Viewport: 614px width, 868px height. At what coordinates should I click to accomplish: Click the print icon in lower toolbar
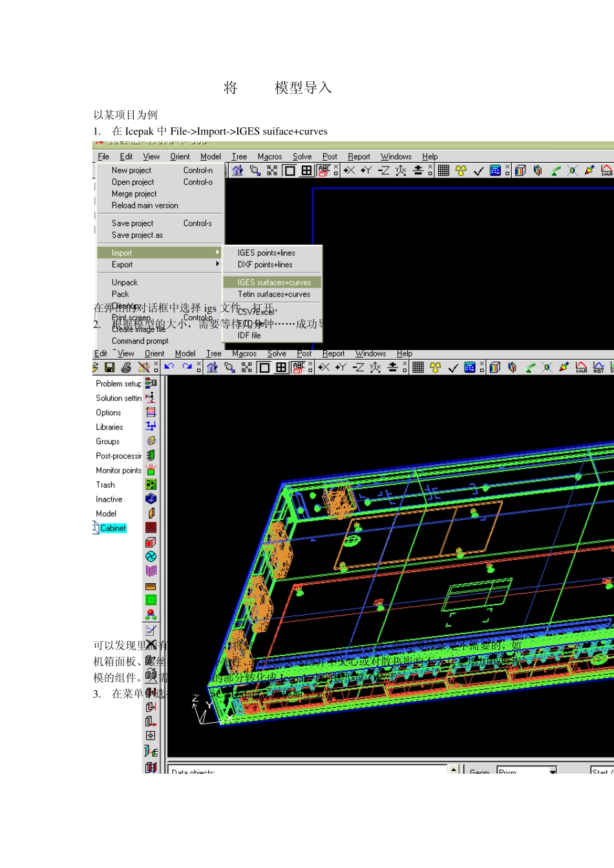[x=126, y=367]
